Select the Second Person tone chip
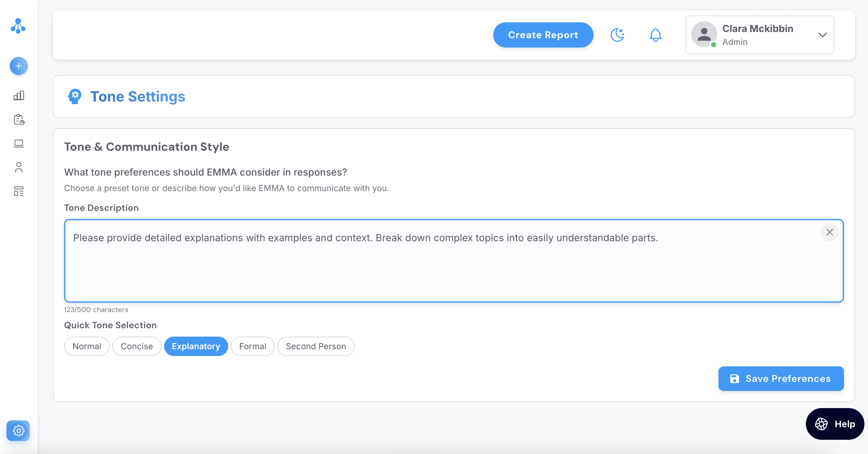The width and height of the screenshot is (868, 454). click(316, 346)
